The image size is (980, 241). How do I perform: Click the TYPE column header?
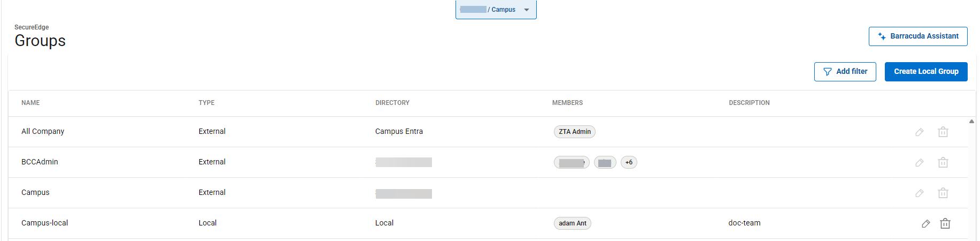206,103
